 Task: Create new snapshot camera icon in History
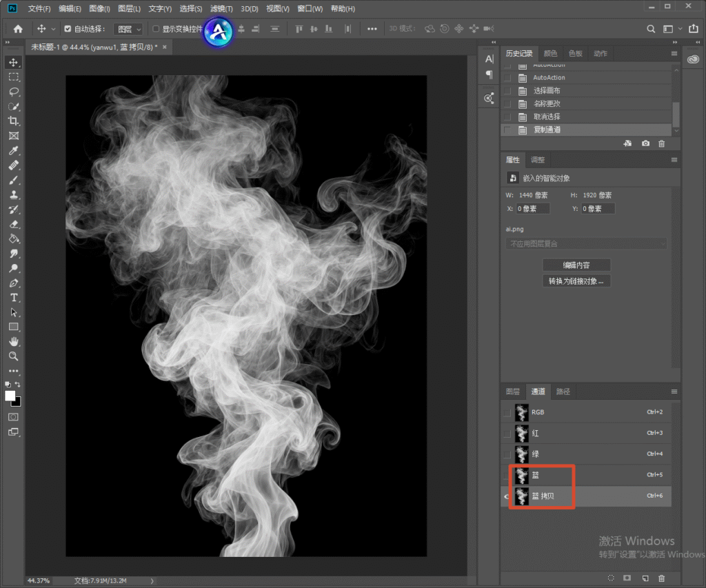[x=645, y=143]
